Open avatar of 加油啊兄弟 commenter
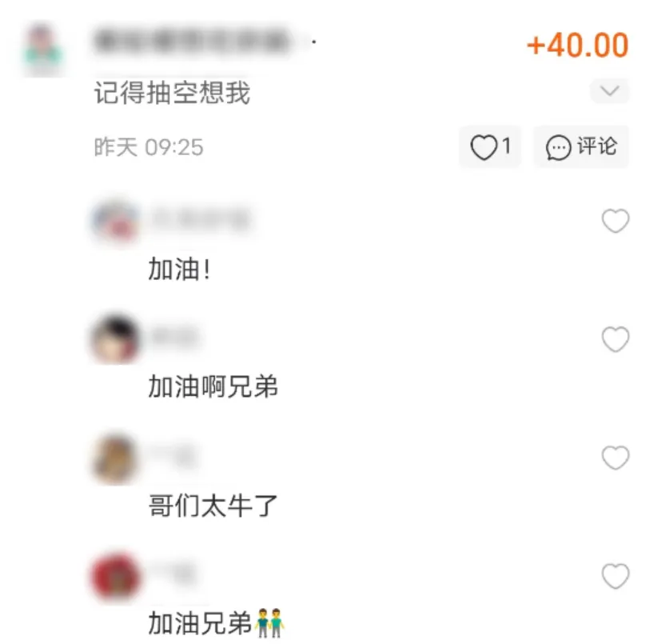The height and width of the screenshot is (644, 646). [115, 340]
